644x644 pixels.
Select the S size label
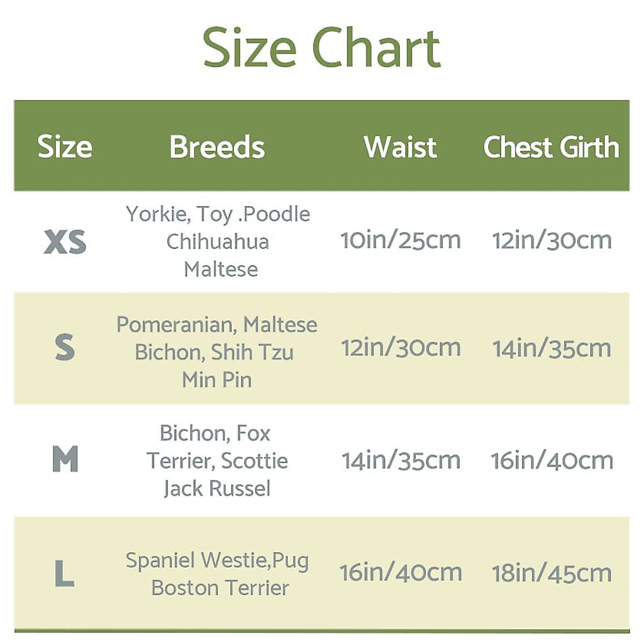pyautogui.click(x=65, y=348)
